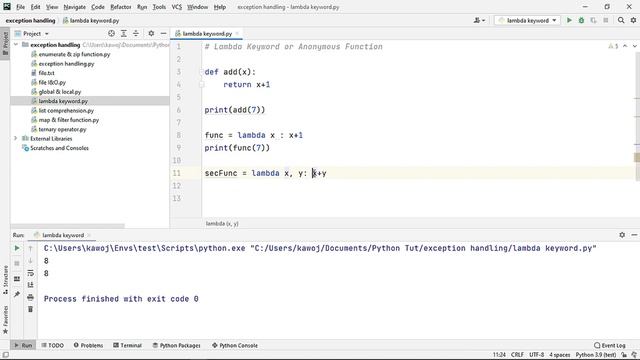Hide the Project tool window
Viewport: 640px width, 360px height.
click(163, 33)
